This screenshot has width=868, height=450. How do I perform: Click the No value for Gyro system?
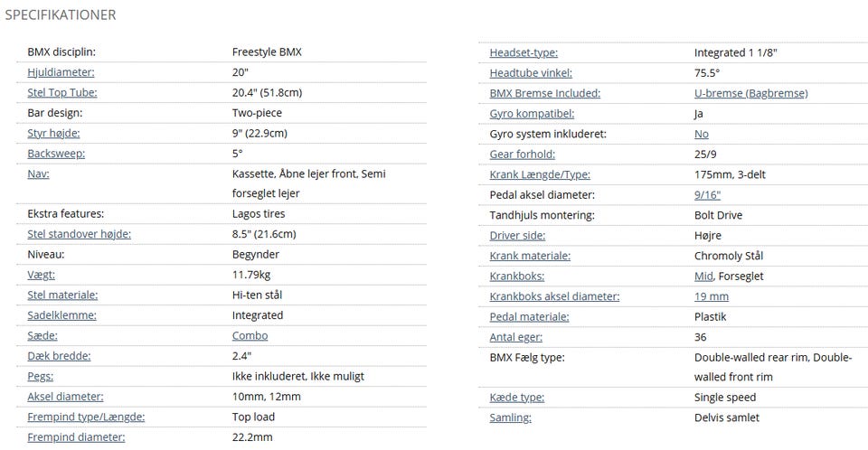(x=702, y=134)
